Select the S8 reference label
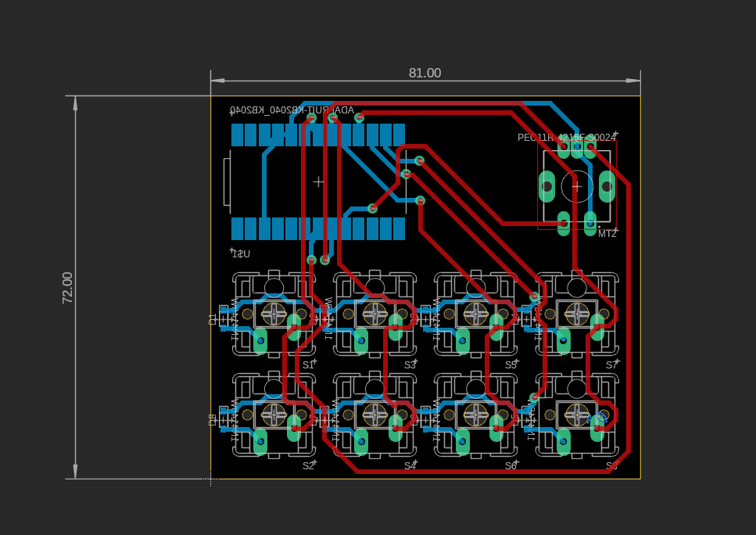This screenshot has height=535, width=756. [x=611, y=465]
